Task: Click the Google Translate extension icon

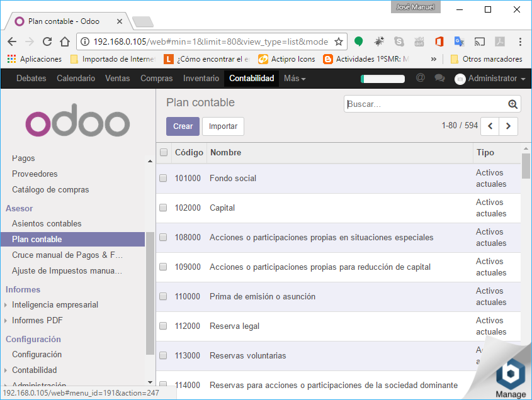Action: point(460,42)
